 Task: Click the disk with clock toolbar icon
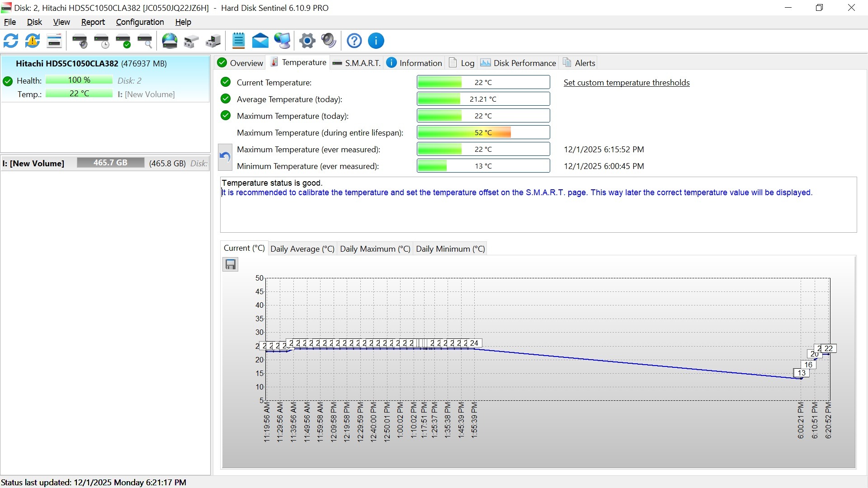point(102,41)
